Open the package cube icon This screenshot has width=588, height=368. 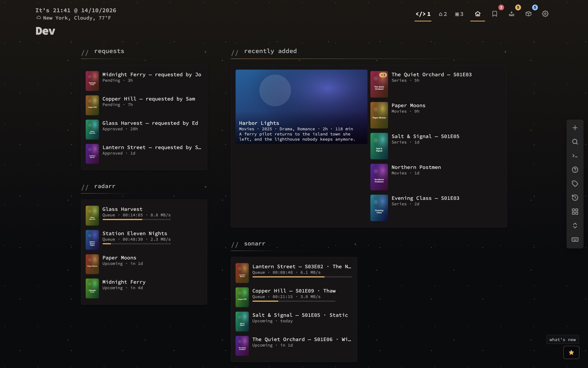point(528,14)
